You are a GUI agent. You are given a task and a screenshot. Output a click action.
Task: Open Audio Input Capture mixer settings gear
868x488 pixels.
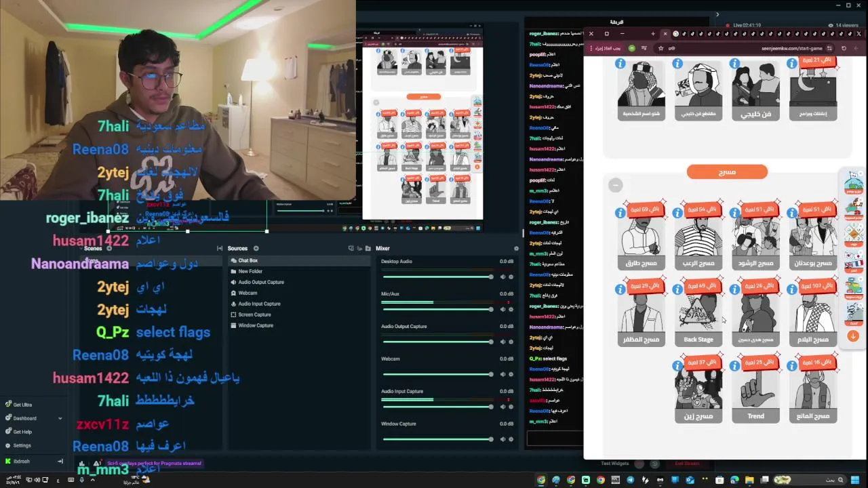tap(511, 407)
